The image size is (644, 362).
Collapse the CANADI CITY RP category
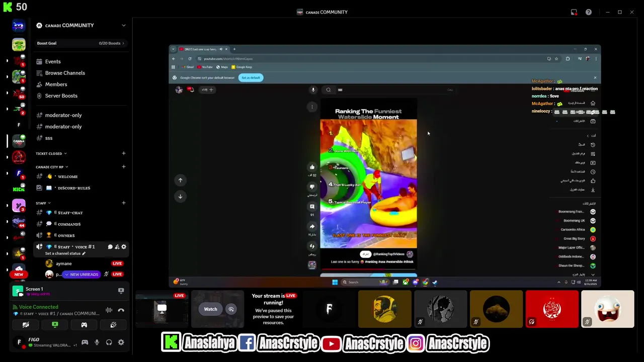tap(51, 167)
